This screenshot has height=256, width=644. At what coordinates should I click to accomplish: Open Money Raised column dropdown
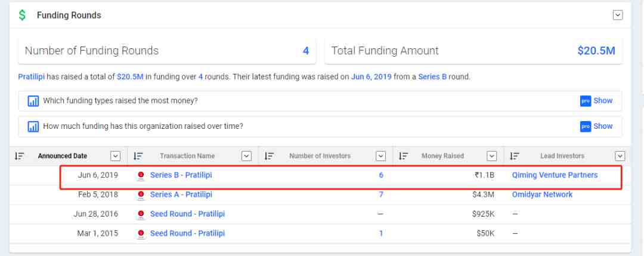[492, 156]
